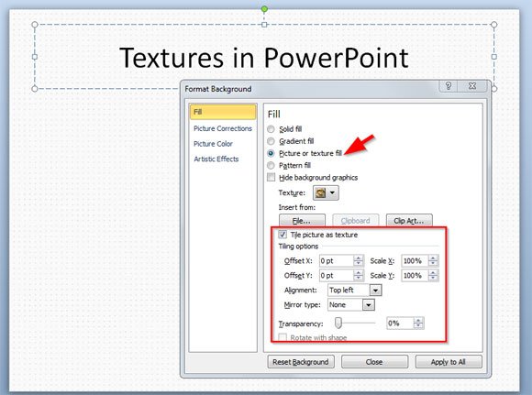Click the Close button
This screenshot has height=395, width=532.
coord(374,362)
